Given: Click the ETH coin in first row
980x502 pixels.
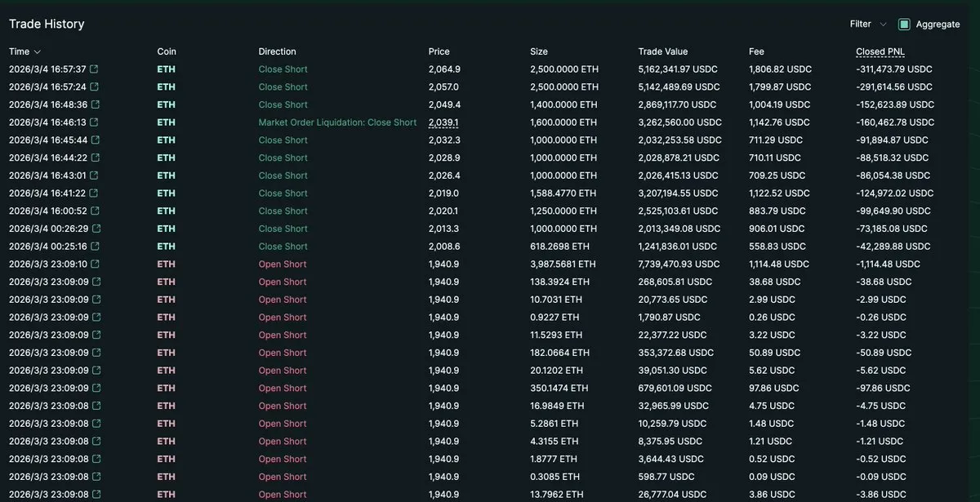Looking at the screenshot, I should coord(166,69).
